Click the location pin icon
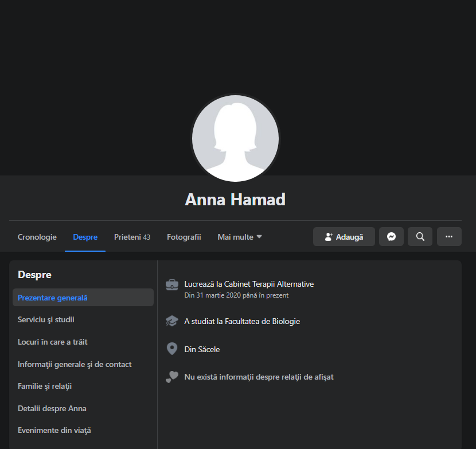 (x=172, y=349)
